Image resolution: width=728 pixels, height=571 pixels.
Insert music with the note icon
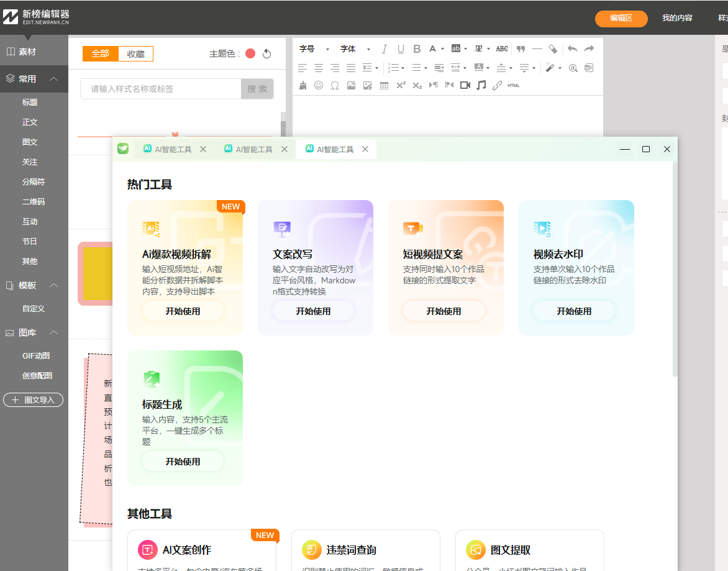[481, 85]
